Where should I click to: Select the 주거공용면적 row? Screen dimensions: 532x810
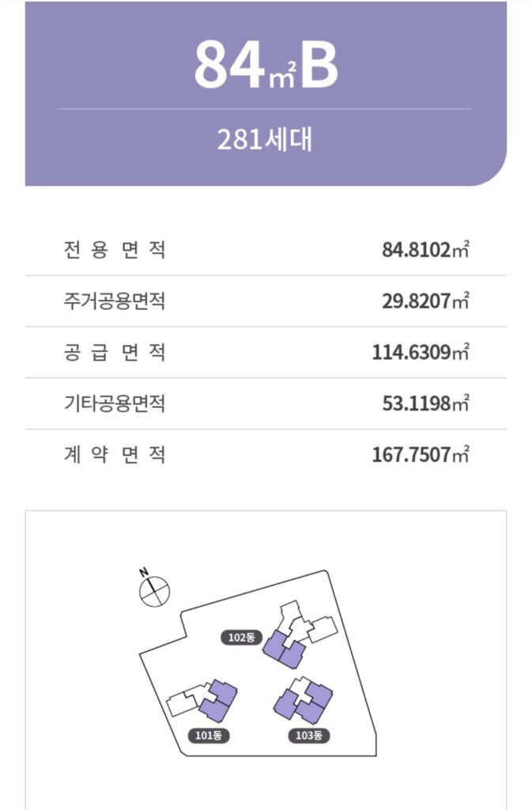(x=266, y=301)
